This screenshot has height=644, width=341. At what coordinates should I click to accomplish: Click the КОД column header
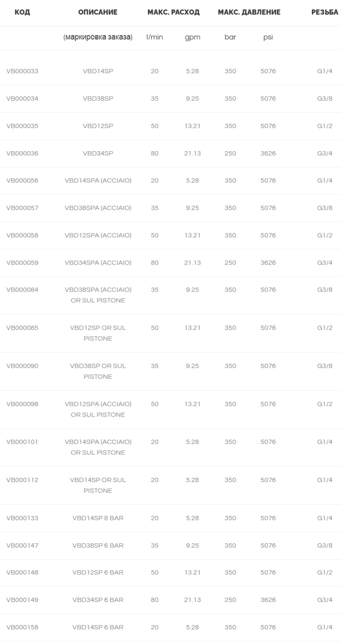22,12
